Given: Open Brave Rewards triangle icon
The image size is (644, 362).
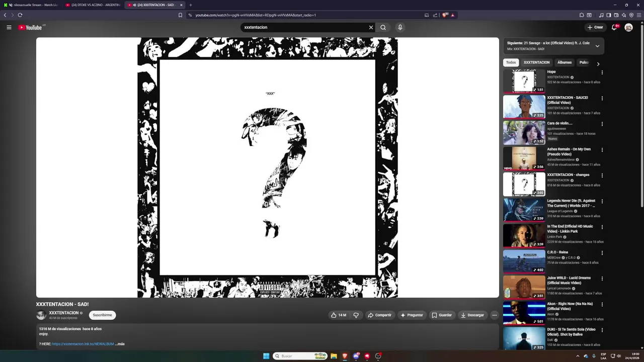Looking at the screenshot, I should tap(452, 15).
